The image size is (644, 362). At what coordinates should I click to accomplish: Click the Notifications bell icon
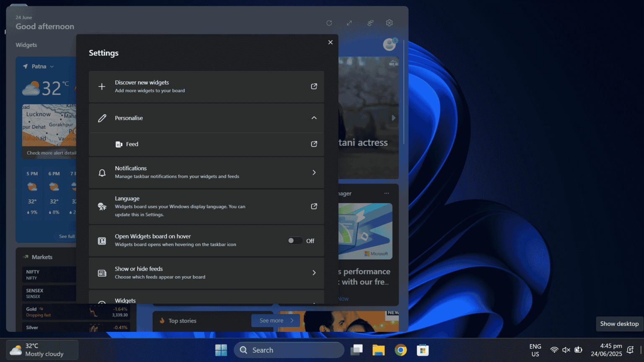102,172
